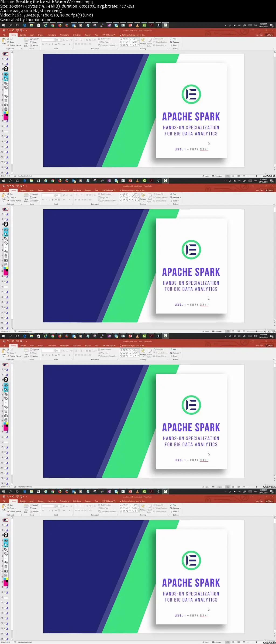Image resolution: width=276 pixels, height=644 pixels.
Task: Open the File tab in first frame
Action: pyautogui.click(x=4, y=35)
